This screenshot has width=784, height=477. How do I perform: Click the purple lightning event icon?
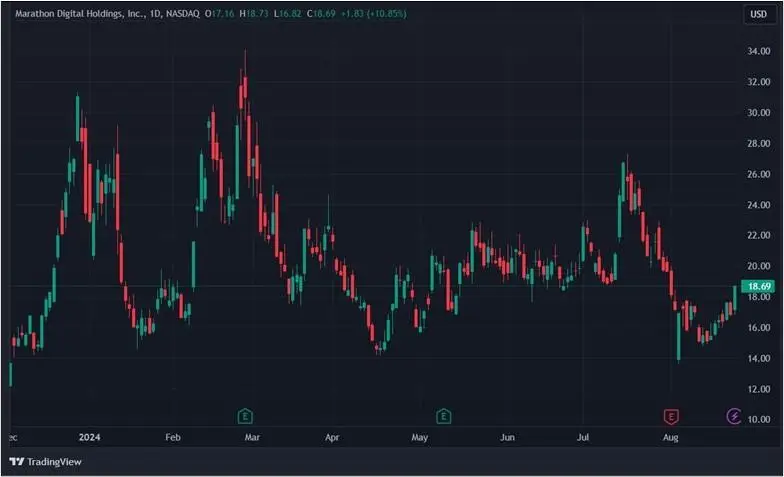coord(733,415)
